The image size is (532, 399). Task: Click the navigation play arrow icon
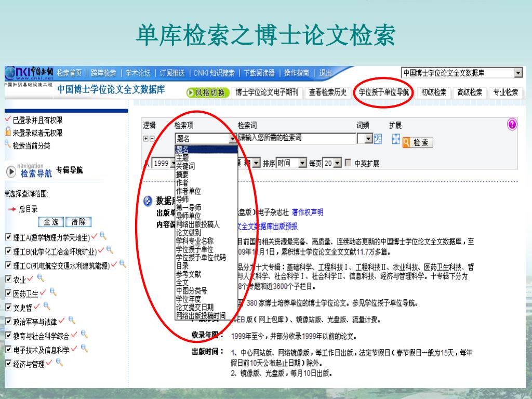(11, 171)
